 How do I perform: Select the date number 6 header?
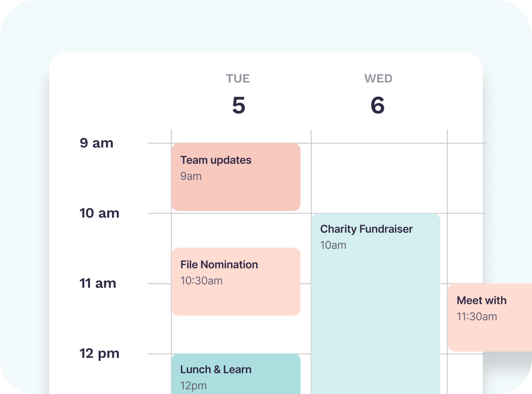click(x=378, y=106)
